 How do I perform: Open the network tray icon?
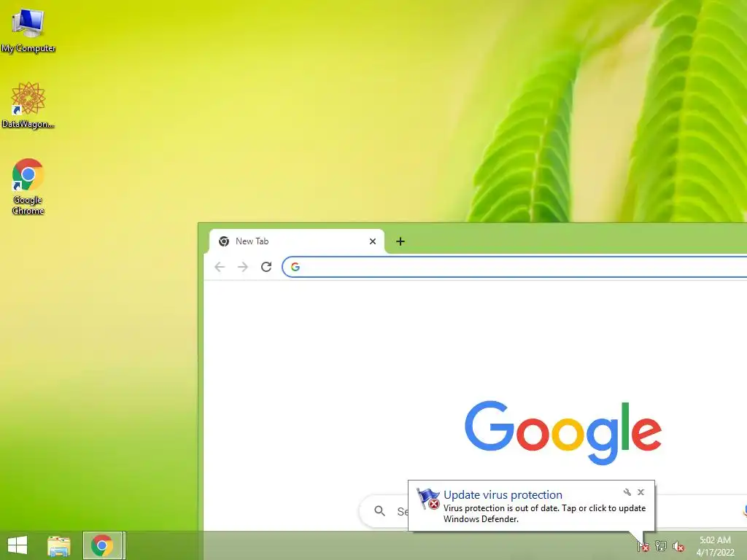coord(661,546)
